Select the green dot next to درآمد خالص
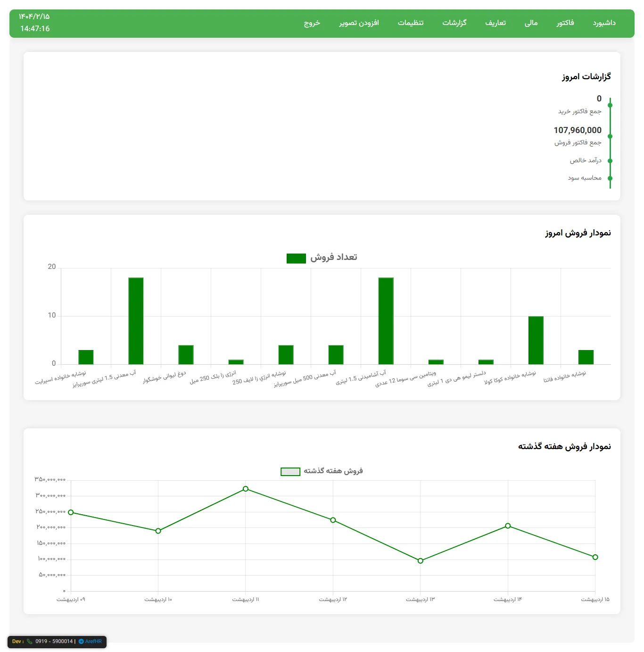This screenshot has width=644, height=652. [610, 160]
